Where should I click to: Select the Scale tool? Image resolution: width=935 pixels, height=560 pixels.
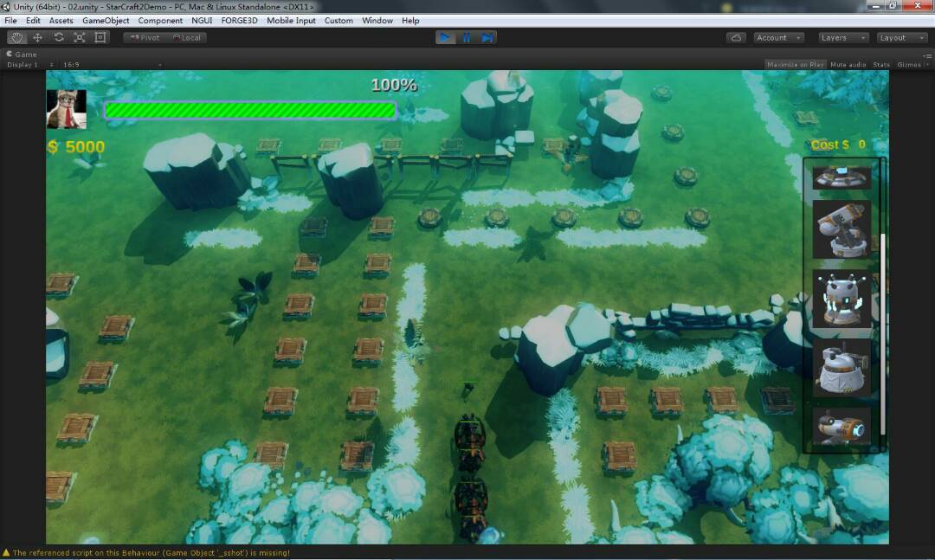(80, 37)
